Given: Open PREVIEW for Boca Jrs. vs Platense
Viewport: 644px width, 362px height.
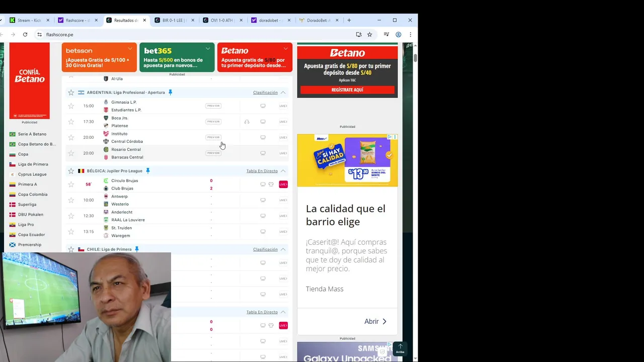Looking at the screenshot, I should 213,122.
